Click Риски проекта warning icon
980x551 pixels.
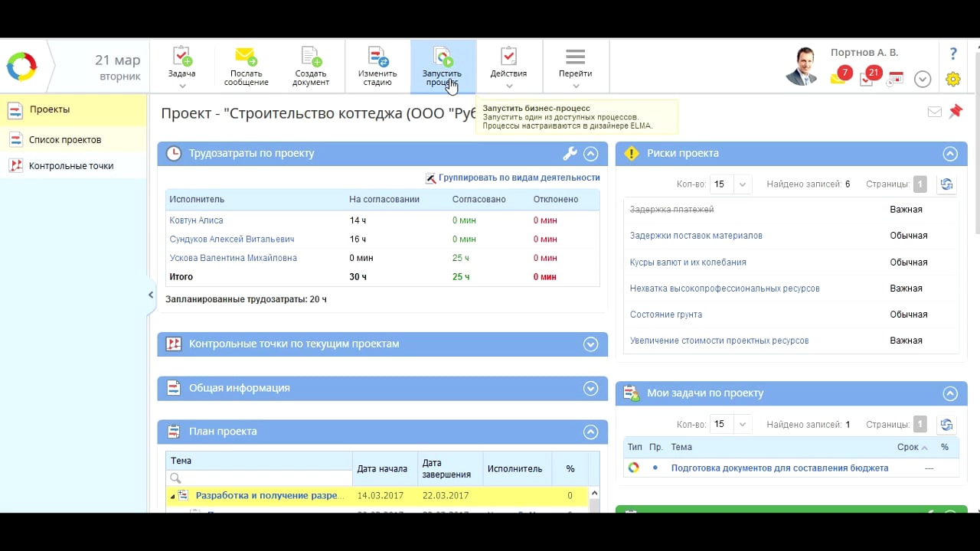pos(631,154)
